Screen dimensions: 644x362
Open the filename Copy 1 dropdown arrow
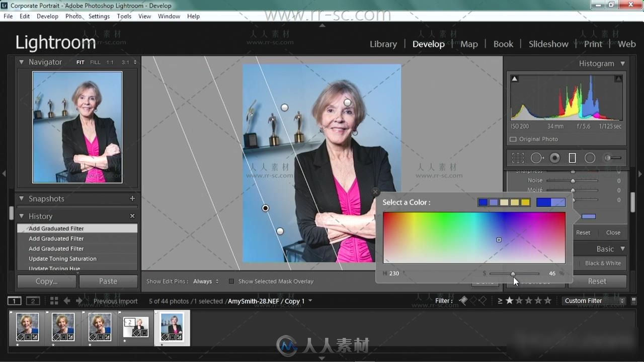(x=310, y=301)
